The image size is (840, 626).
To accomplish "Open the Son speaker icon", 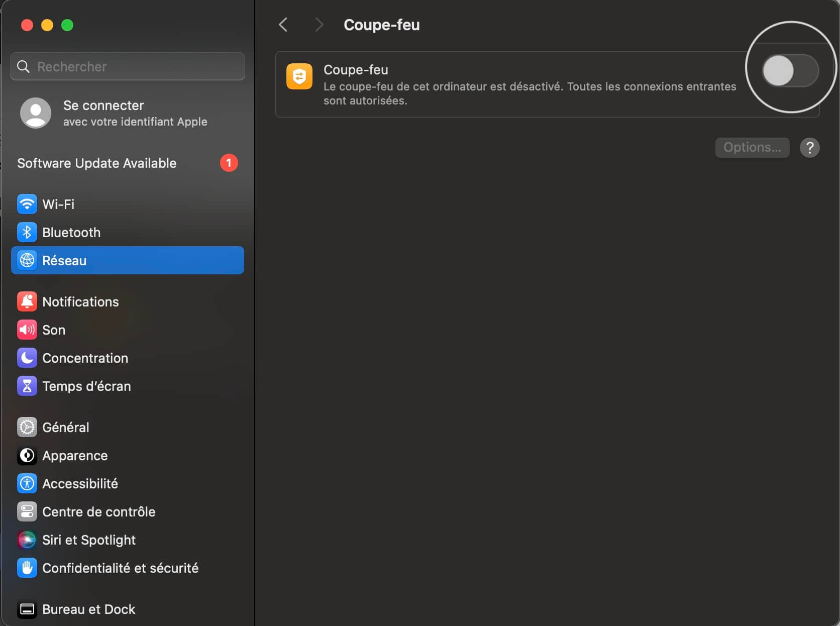I will pyautogui.click(x=27, y=330).
